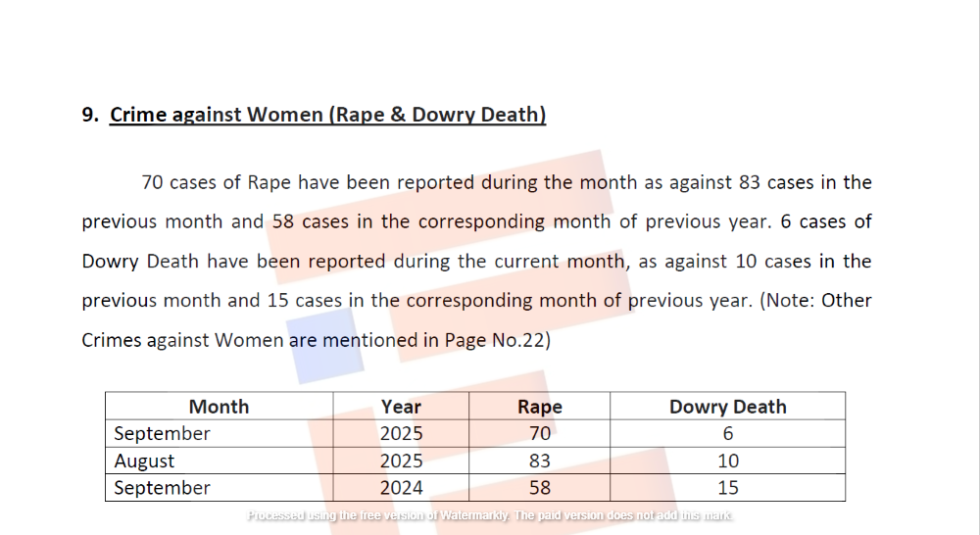Click the 'September' cell in the first data row
Image resolution: width=980 pixels, height=535 pixels.
162,433
